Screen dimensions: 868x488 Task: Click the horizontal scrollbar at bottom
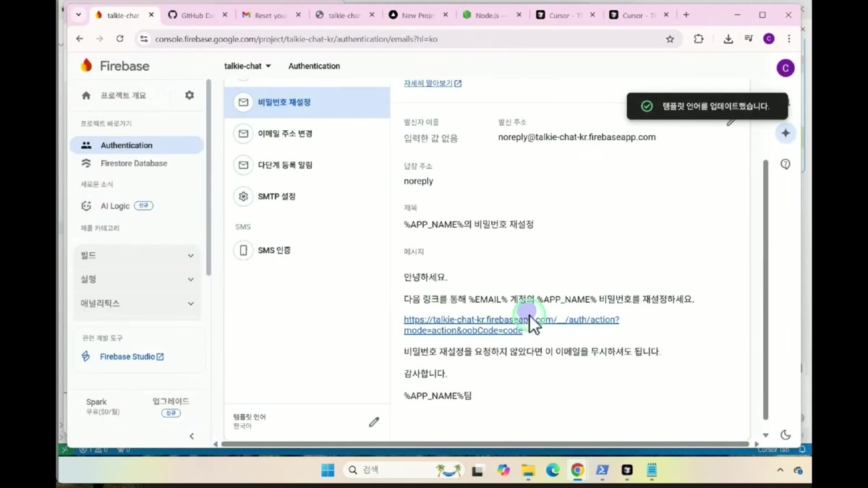click(x=485, y=444)
